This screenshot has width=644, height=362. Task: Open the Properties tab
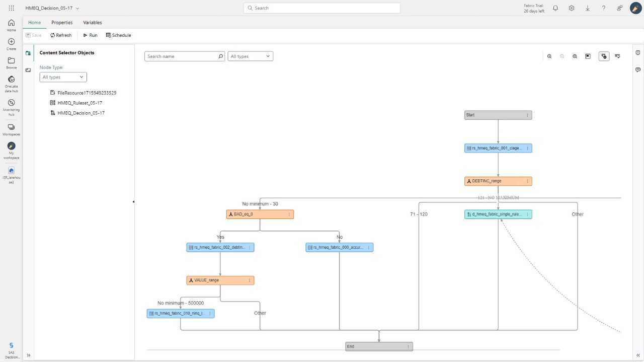[61, 23]
